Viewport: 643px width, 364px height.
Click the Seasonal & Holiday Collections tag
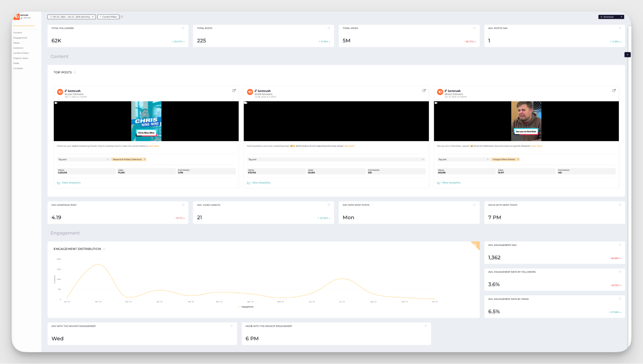128,159
